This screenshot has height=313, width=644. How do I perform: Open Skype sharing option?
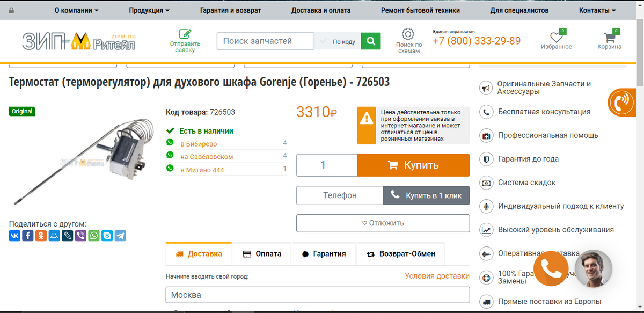(x=107, y=235)
